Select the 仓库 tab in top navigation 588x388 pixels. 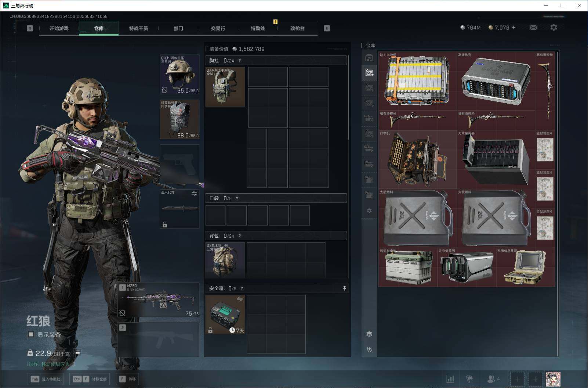(99, 28)
